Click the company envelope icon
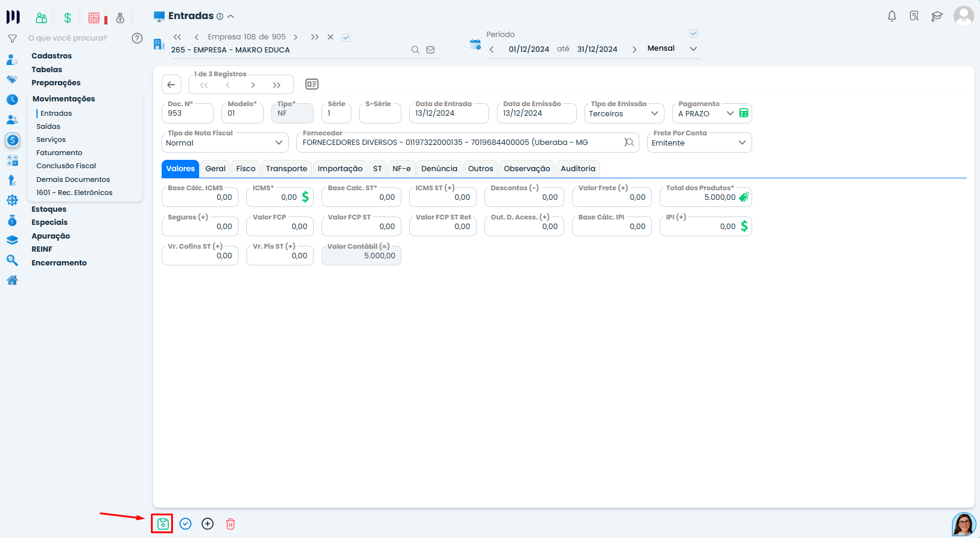The image size is (980, 538). [x=431, y=50]
